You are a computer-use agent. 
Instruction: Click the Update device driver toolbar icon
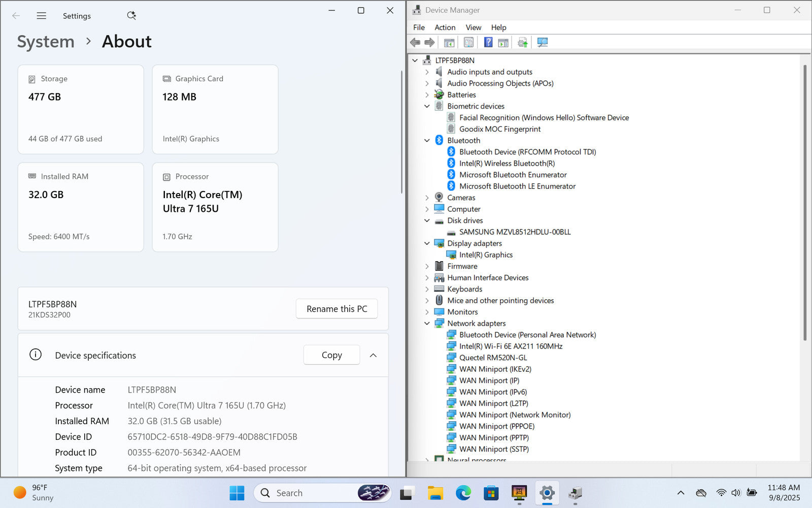tap(523, 43)
